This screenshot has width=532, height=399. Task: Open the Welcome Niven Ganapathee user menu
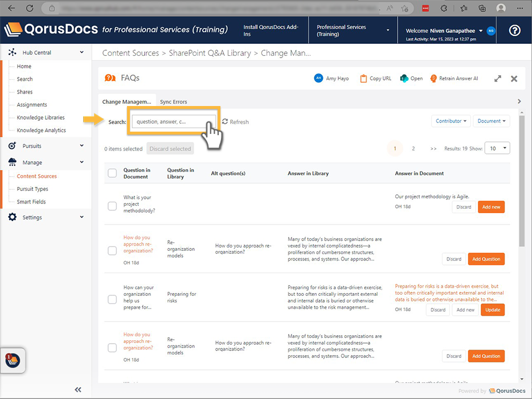pos(444,31)
